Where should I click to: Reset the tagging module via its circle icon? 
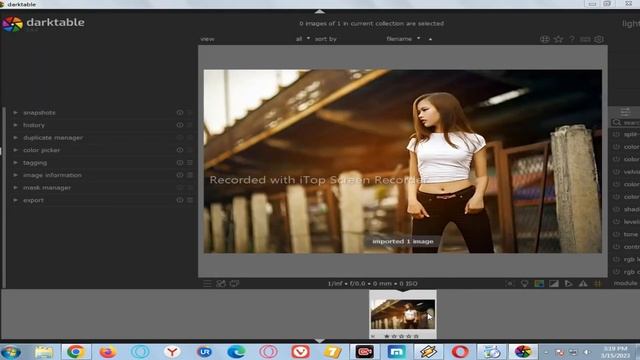click(x=180, y=163)
